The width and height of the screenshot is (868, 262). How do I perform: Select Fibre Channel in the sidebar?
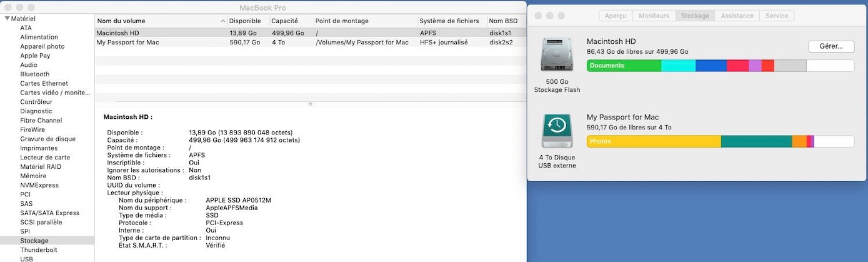(x=41, y=121)
